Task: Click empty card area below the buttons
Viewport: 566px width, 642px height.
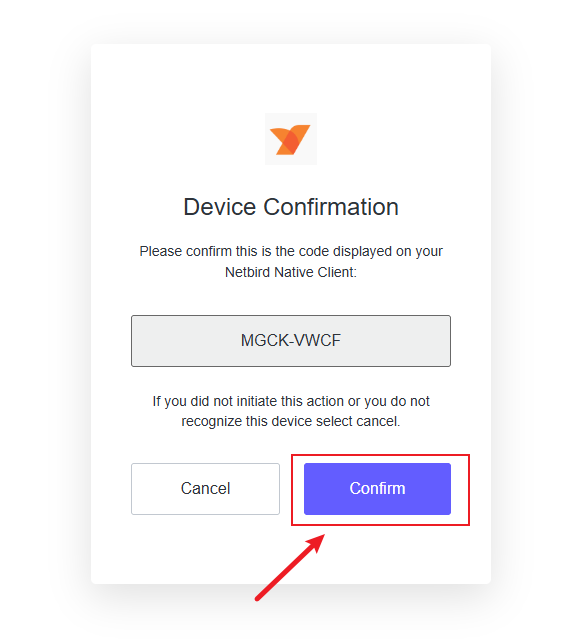Action: tap(410, 555)
